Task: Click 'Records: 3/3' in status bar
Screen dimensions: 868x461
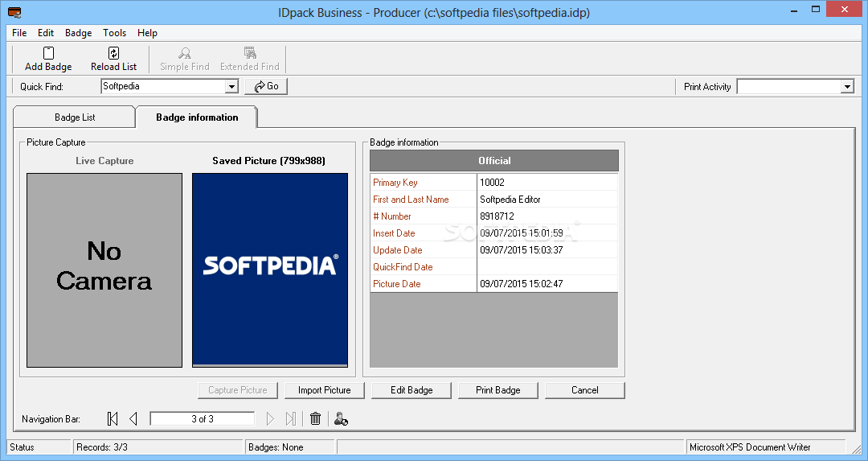Action: pyautogui.click(x=102, y=447)
